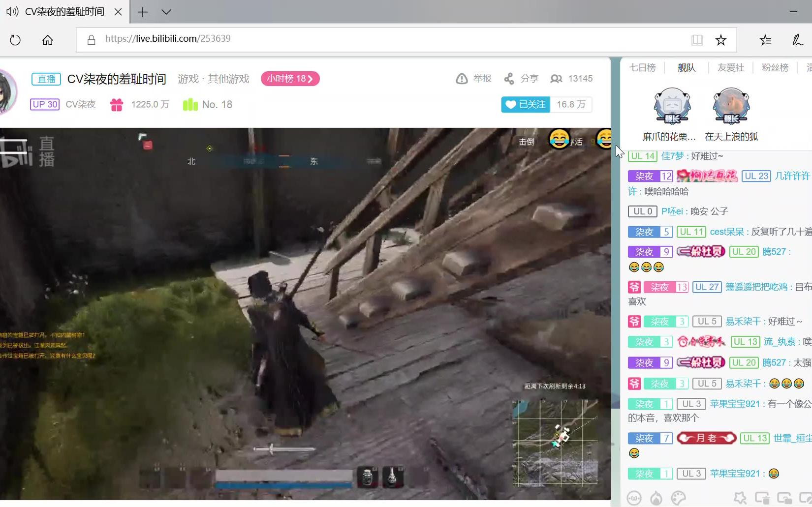Screen dimensions: 812x507
Task: Show the tab preview dropdown chevron
Action: pyautogui.click(x=166, y=12)
